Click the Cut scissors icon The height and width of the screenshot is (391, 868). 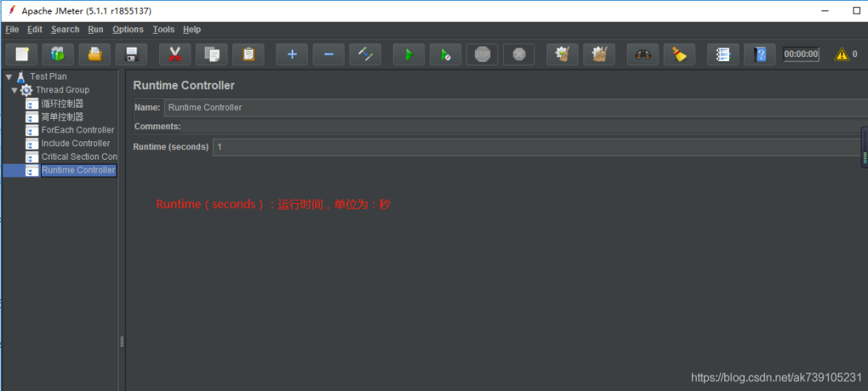click(175, 55)
